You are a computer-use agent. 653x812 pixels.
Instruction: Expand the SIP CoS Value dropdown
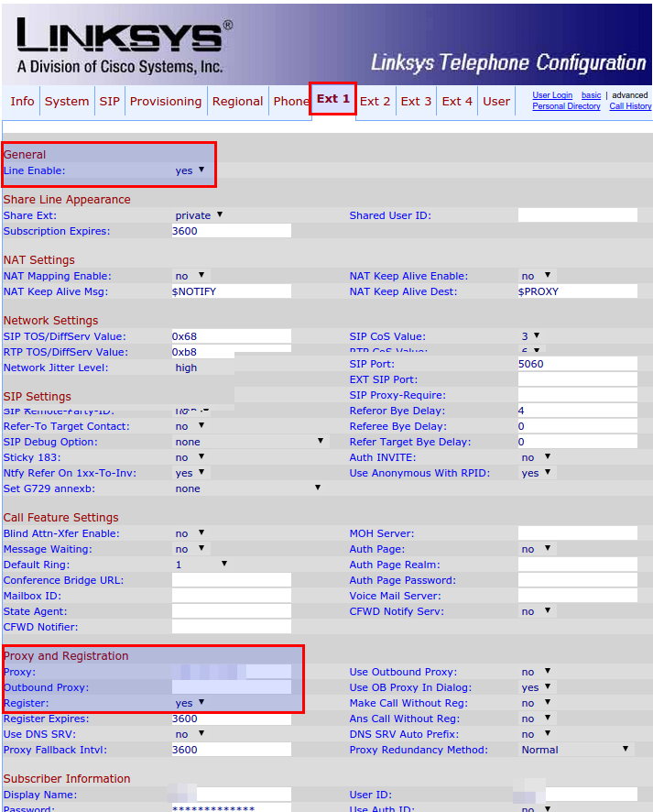pos(530,336)
